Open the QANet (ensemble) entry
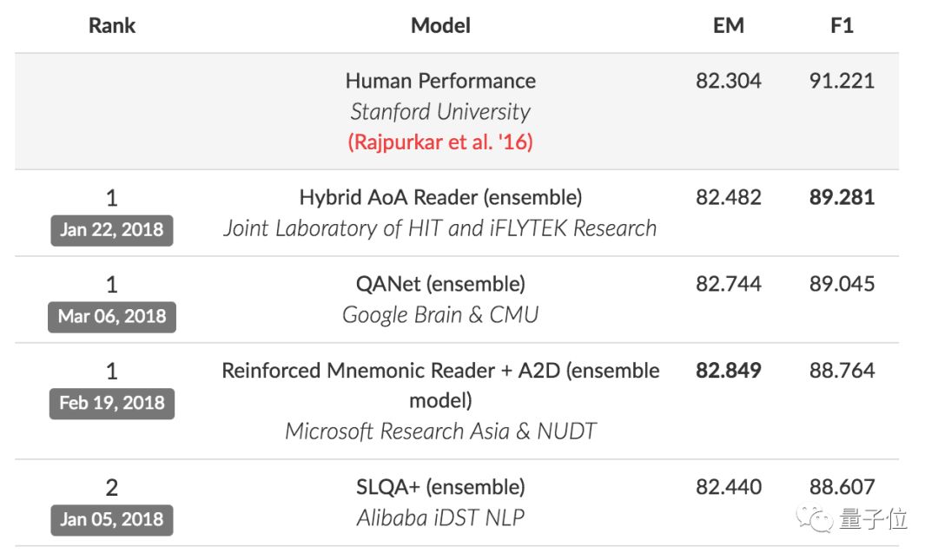 440,284
